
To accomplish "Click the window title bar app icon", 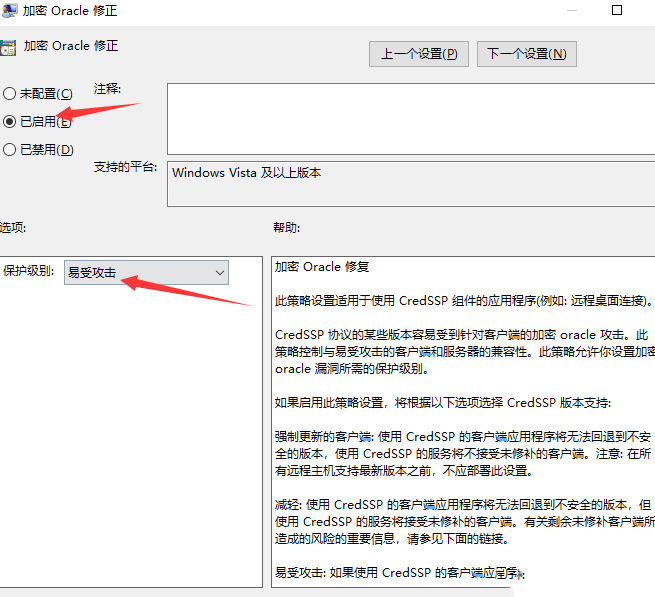I will [x=9, y=11].
